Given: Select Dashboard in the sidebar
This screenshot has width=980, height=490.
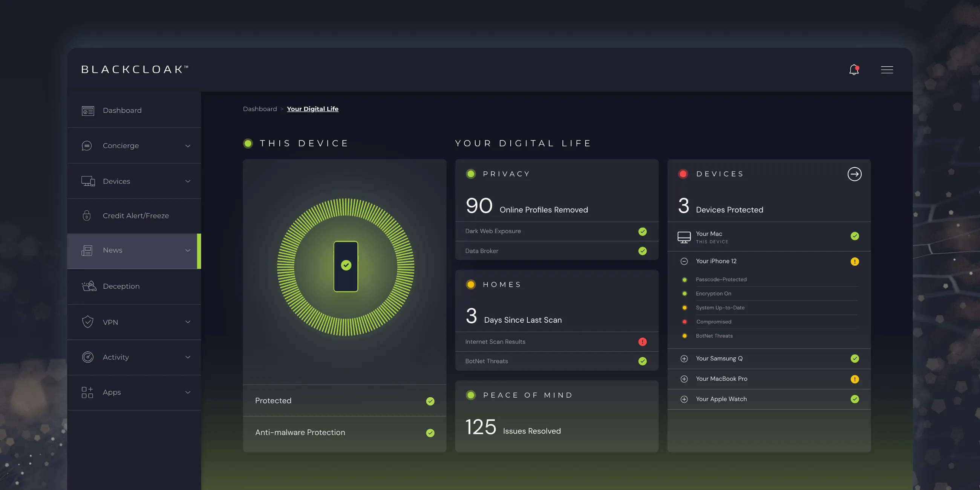Looking at the screenshot, I should [x=122, y=110].
